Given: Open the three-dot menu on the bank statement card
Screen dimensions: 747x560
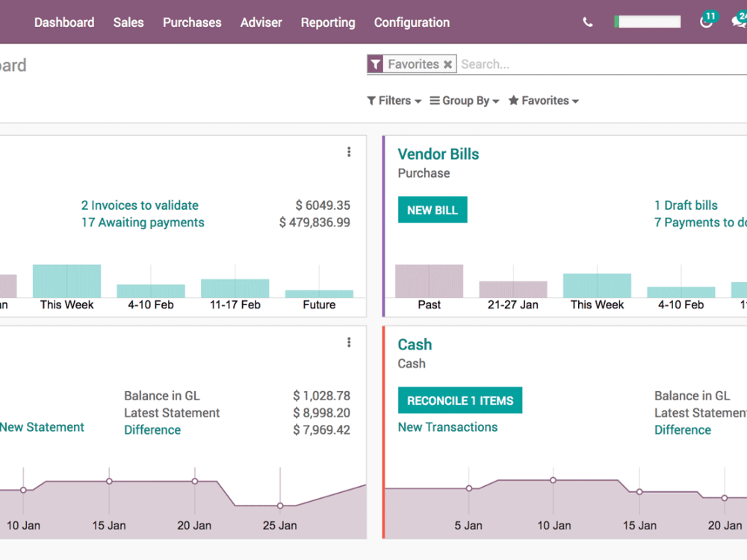Looking at the screenshot, I should click(x=349, y=343).
